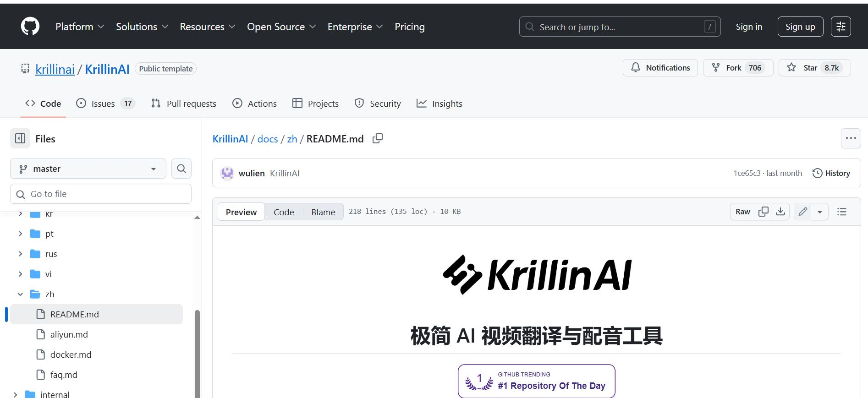
Task: Expand the Solutions menu
Action: pyautogui.click(x=142, y=27)
